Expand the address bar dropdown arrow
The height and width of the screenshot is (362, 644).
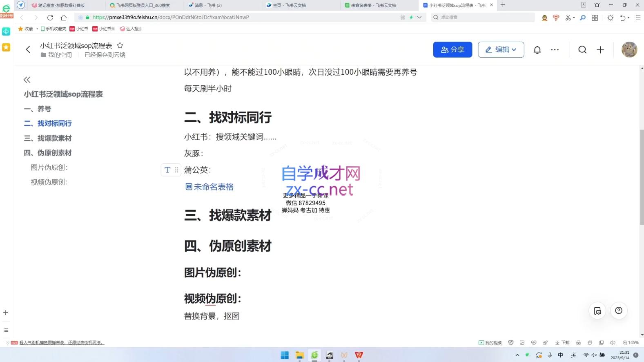419,17
